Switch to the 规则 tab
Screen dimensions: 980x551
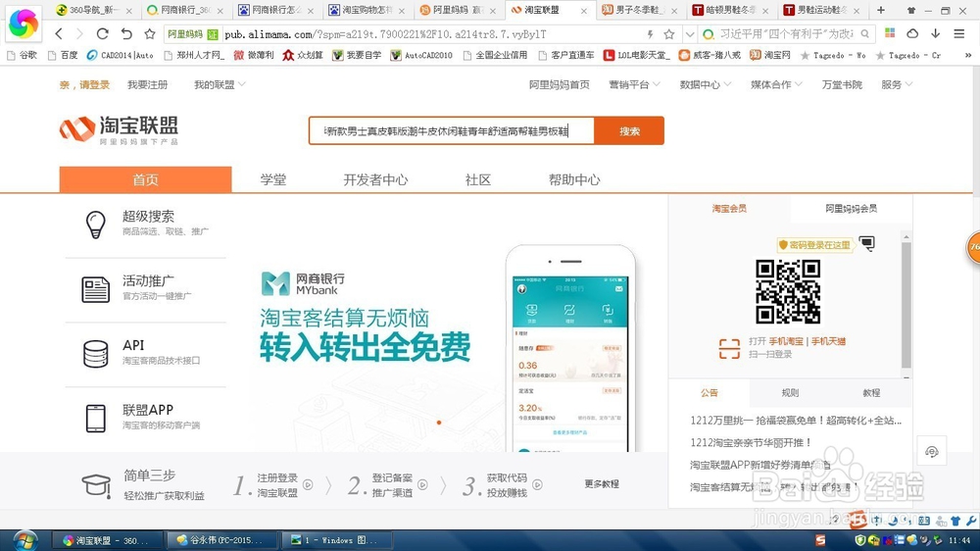[x=790, y=393]
